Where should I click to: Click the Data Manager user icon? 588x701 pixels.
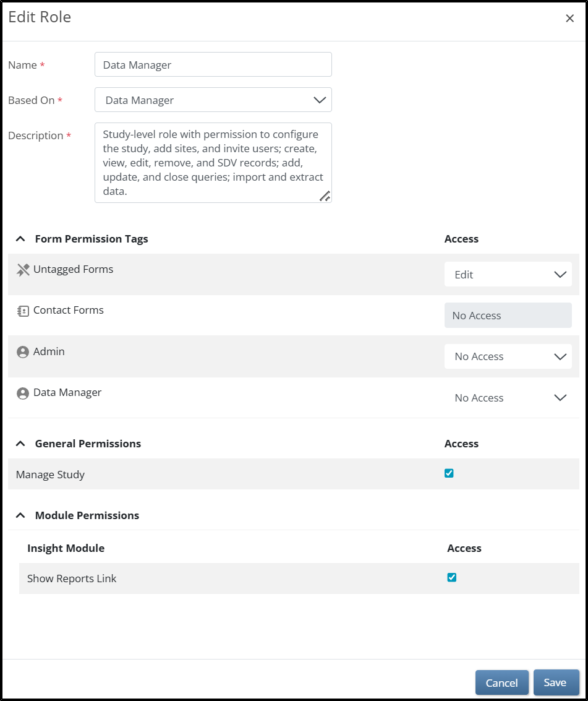(23, 394)
